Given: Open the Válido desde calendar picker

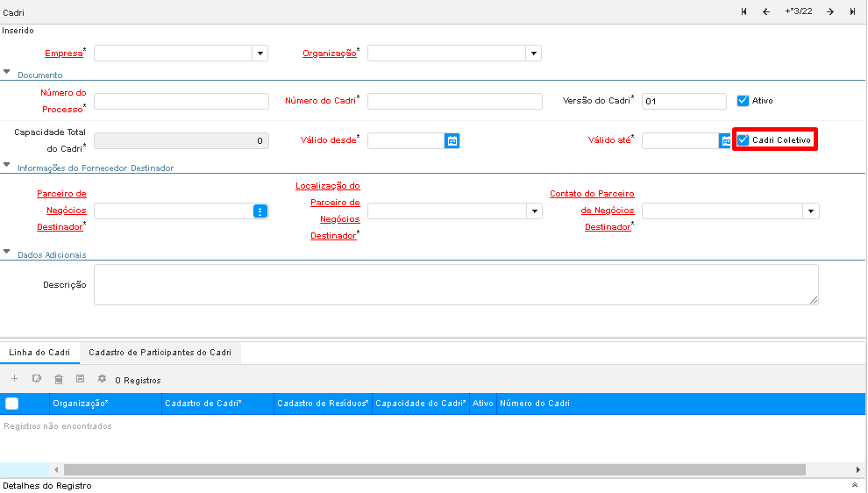Looking at the screenshot, I should point(452,140).
